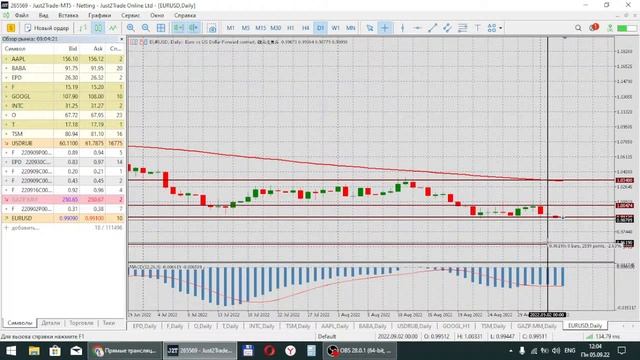Add a text label to chart
The image size is (640, 360).
[477, 28]
